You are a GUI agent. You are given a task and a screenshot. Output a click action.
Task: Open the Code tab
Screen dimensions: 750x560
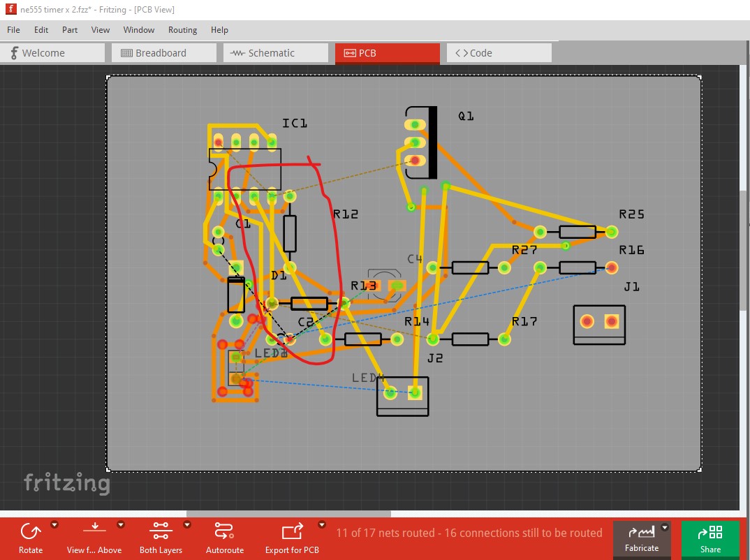point(499,53)
